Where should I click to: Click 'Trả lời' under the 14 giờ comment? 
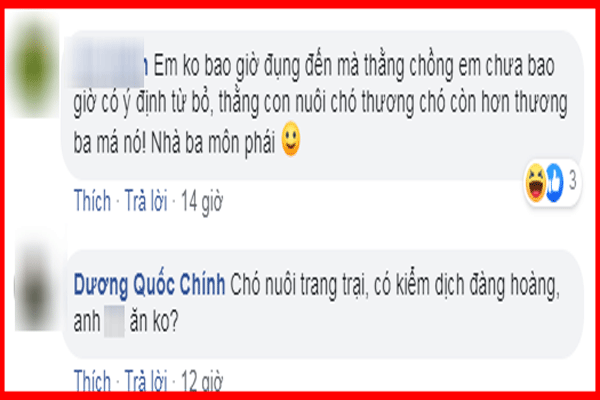[146, 200]
